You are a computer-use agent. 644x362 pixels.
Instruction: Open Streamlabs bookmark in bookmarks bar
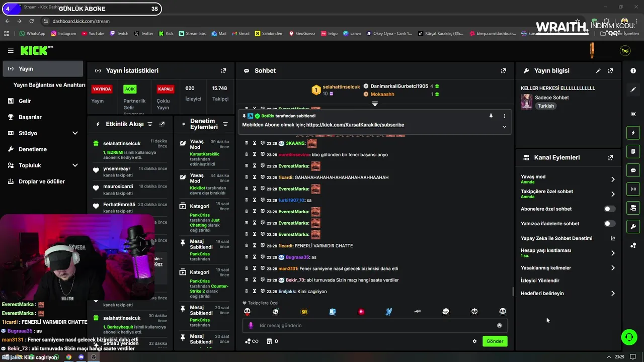[192, 34]
